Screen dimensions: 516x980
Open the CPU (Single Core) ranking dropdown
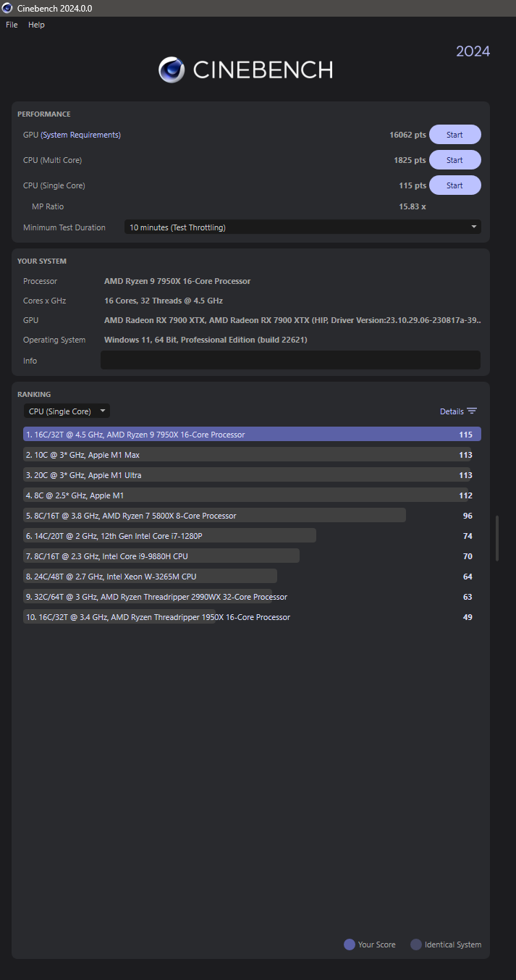tap(67, 411)
